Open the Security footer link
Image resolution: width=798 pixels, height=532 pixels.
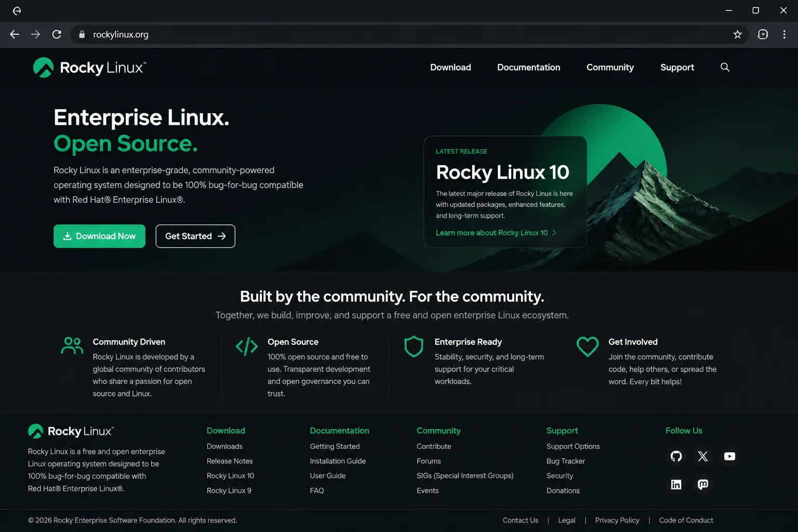pos(560,475)
